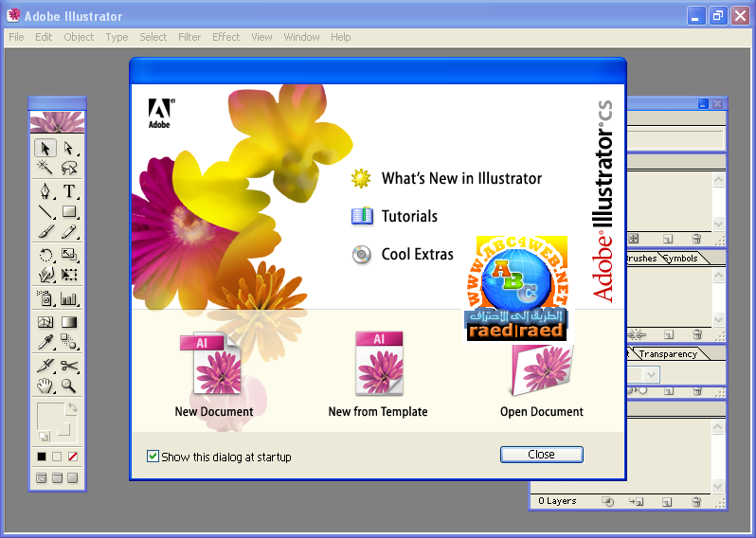Click Make Clipping Mask icon in Layers panel

pyautogui.click(x=608, y=502)
